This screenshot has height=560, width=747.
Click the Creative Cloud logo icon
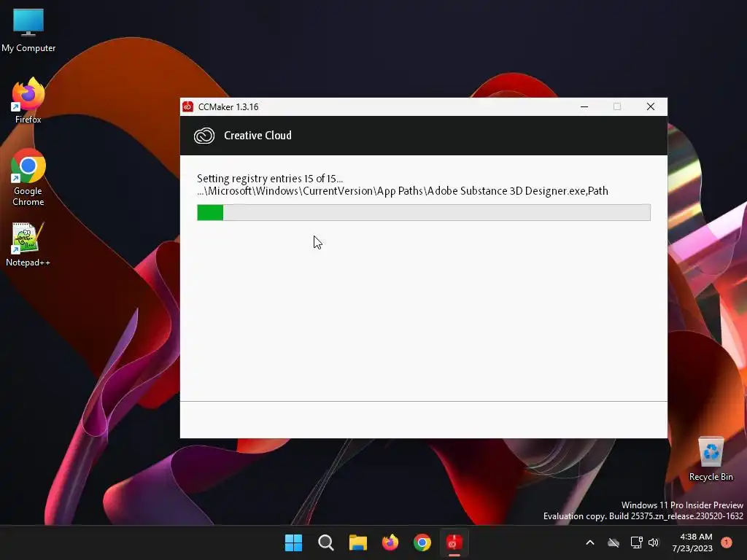coord(204,136)
